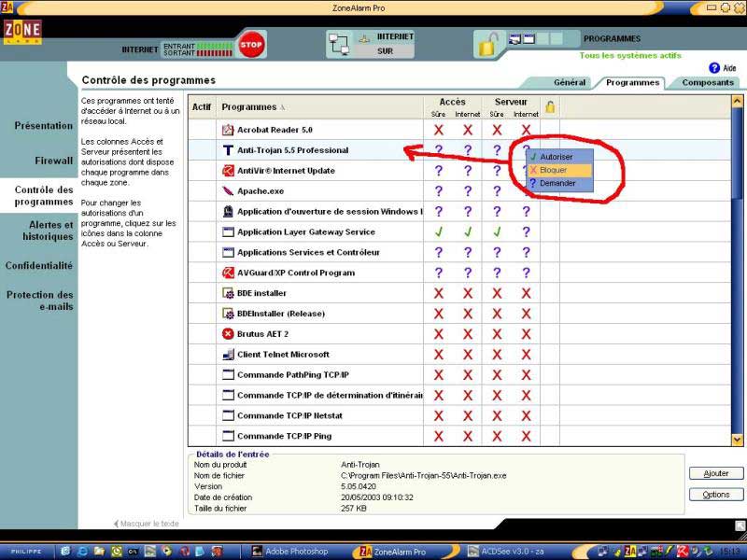Viewport: 747px width, 560px height.
Task: Click the red AntiVir icon in system tray
Action: [683, 552]
